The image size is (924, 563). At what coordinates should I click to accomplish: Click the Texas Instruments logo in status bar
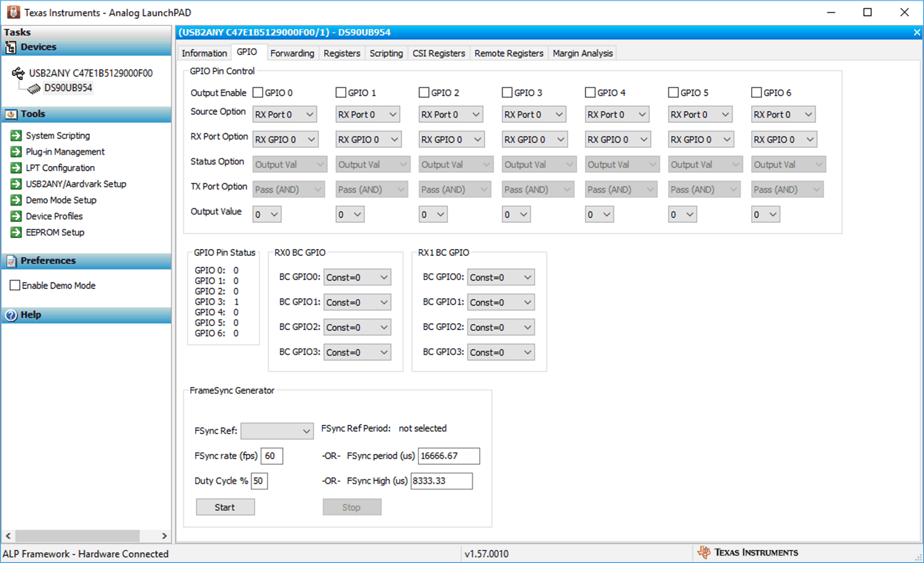coord(703,552)
